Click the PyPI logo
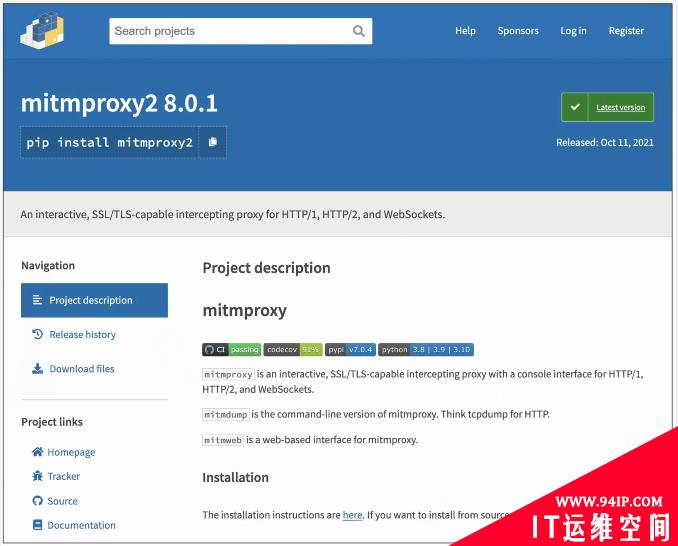Image resolution: width=678 pixels, height=546 pixels. tap(42, 30)
